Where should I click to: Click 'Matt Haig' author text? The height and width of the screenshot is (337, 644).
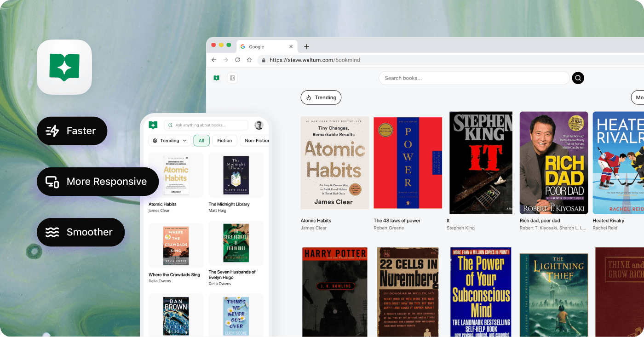(x=217, y=211)
